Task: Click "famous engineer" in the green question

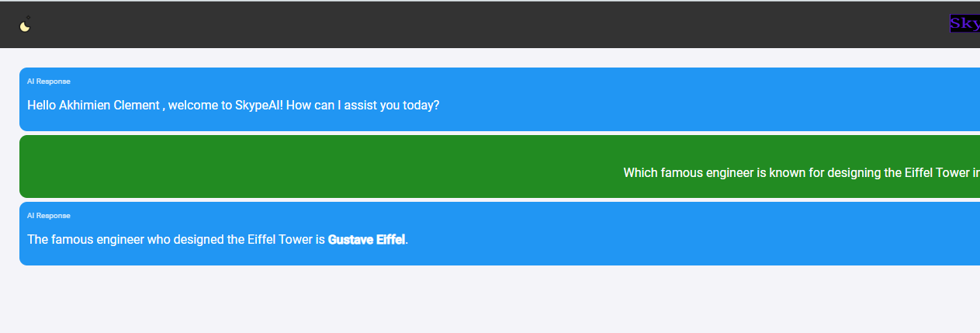Action: (703, 172)
